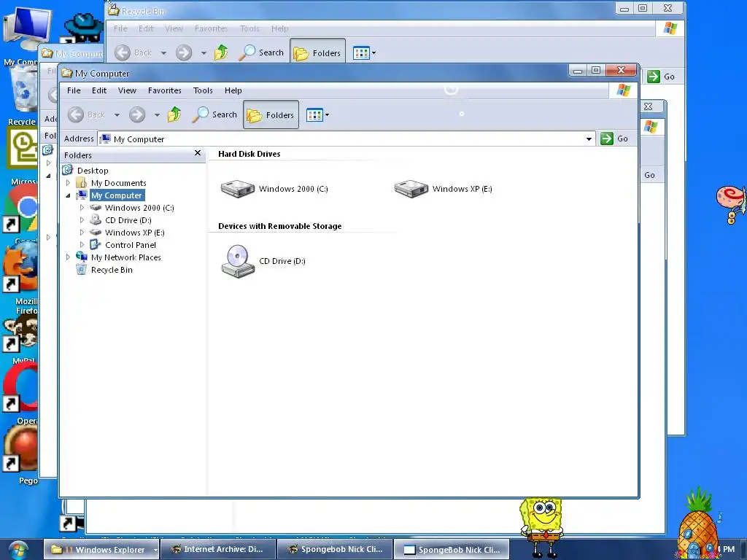Viewport: 747px width, 560px height.
Task: Go up one folder level in My Computer
Action: coord(174,114)
